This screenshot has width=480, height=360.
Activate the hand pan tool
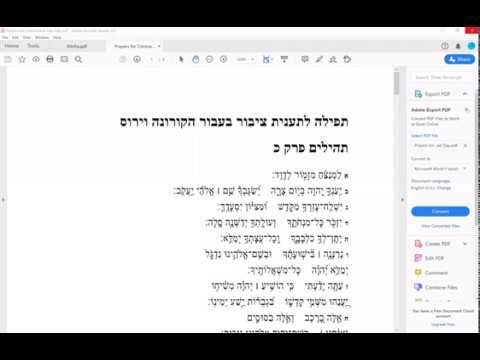coord(196,60)
